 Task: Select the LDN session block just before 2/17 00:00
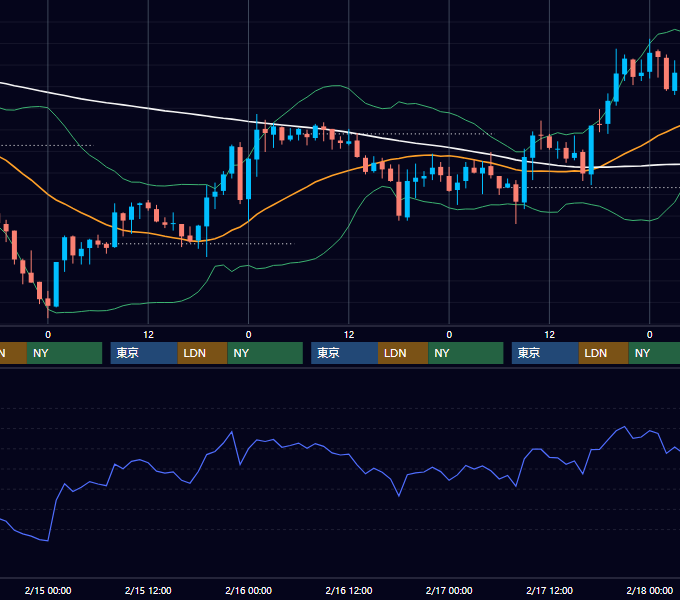click(403, 353)
